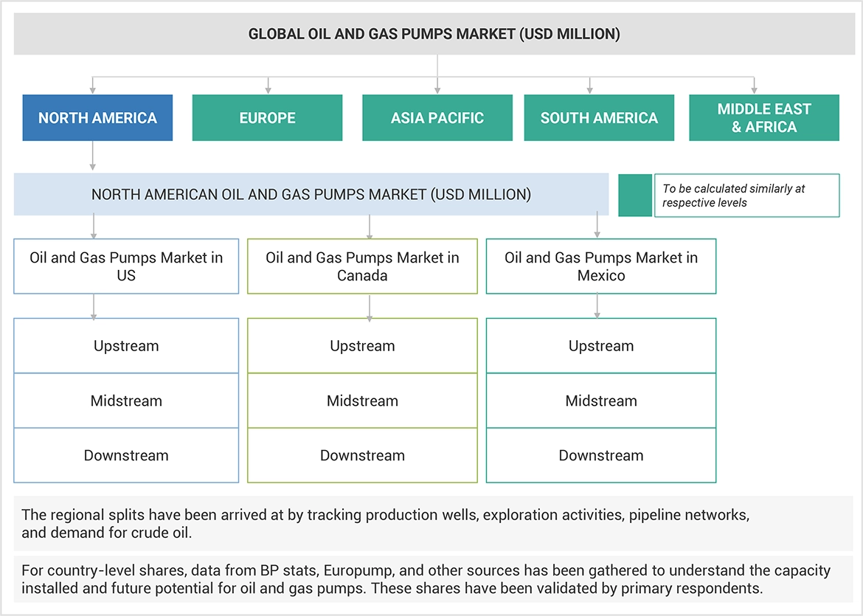Select Downstream under the Mexico market
The width and height of the screenshot is (863, 616).
(x=600, y=455)
